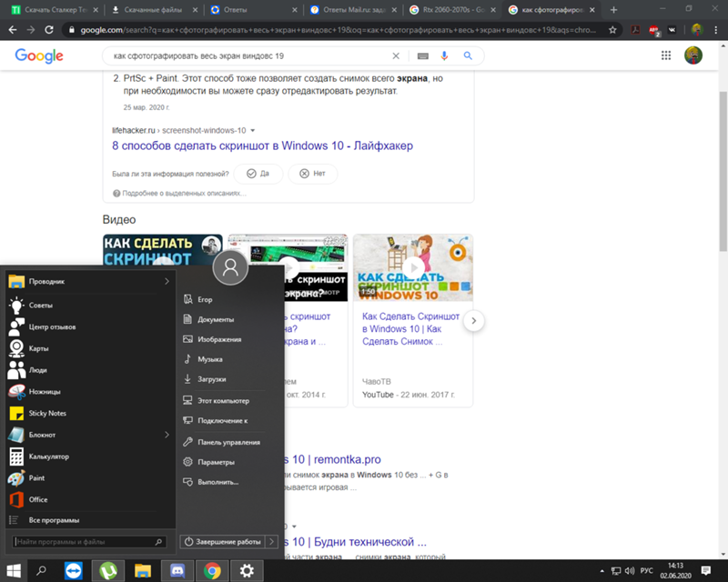Answer Нет to helpful feedback
This screenshot has width=728, height=582.
(x=312, y=174)
